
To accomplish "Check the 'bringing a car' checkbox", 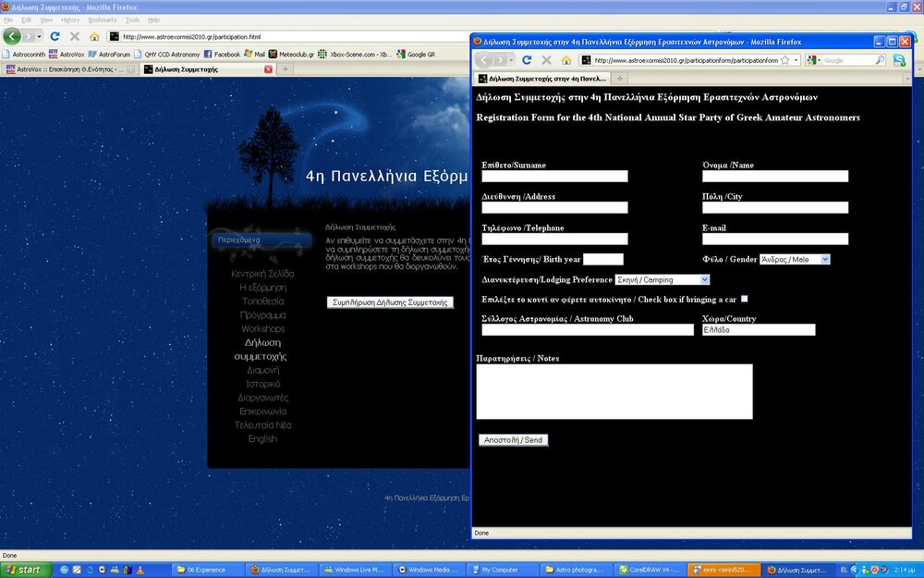I will pyautogui.click(x=745, y=299).
